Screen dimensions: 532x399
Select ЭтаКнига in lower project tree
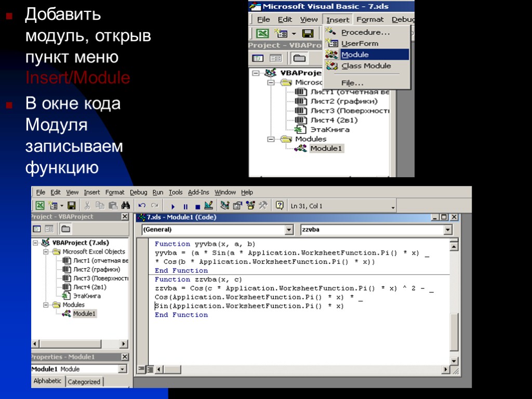coord(87,296)
